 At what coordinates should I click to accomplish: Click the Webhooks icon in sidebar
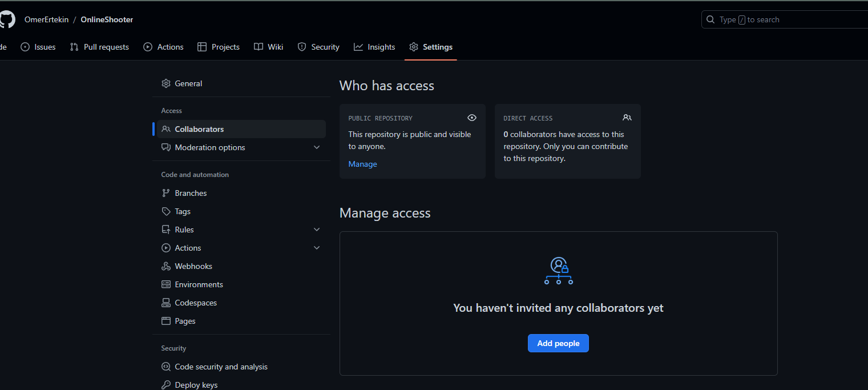(x=166, y=266)
